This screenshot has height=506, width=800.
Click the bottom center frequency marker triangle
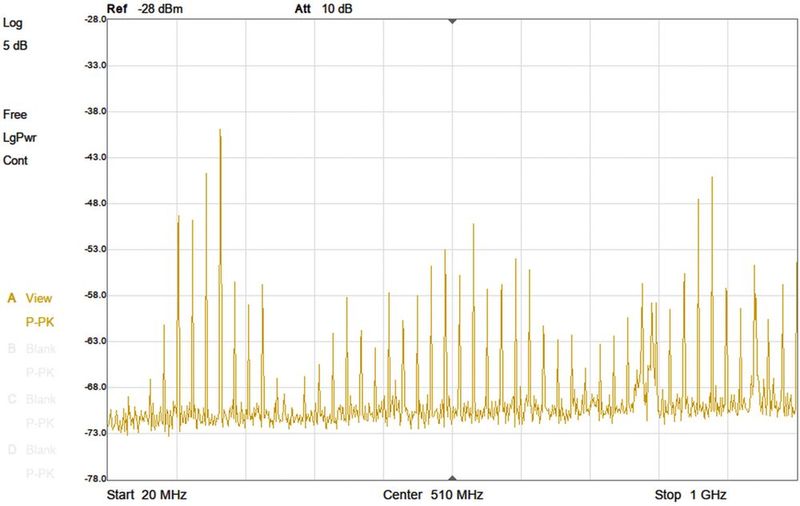[452, 478]
